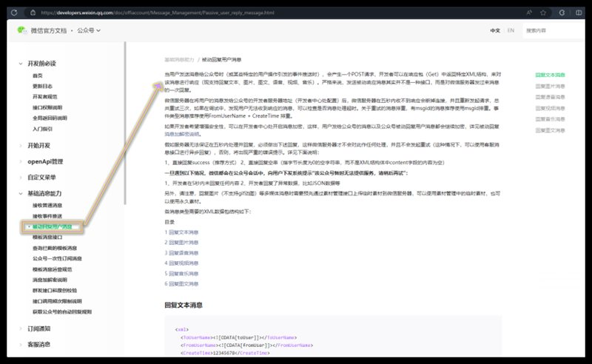
Task: Select the active 被动回复用户消息 sidebar item
Action: coord(52,227)
